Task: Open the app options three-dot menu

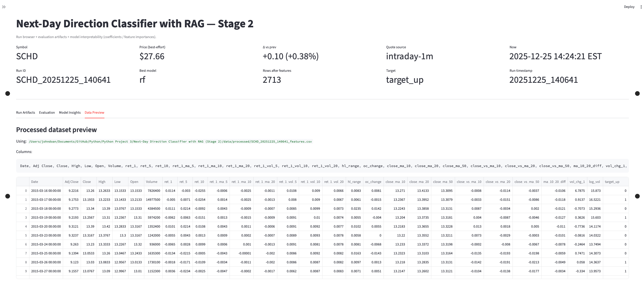Action: [641, 7]
